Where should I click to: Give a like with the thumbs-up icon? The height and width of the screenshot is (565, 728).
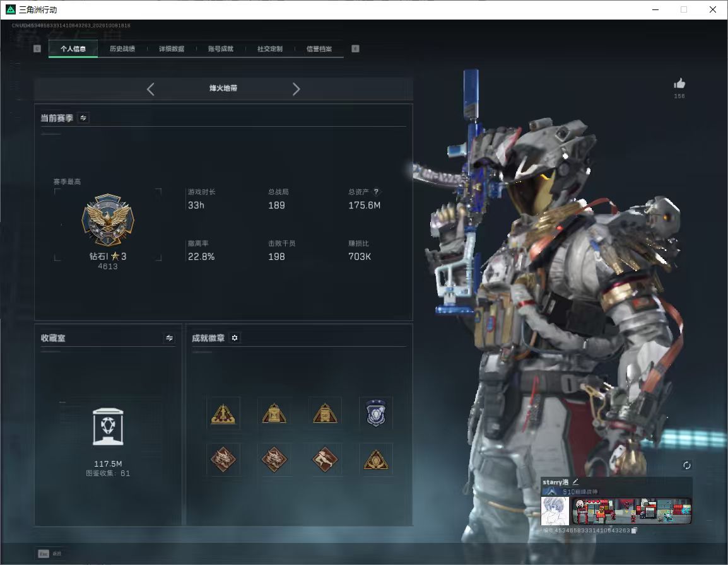[679, 84]
